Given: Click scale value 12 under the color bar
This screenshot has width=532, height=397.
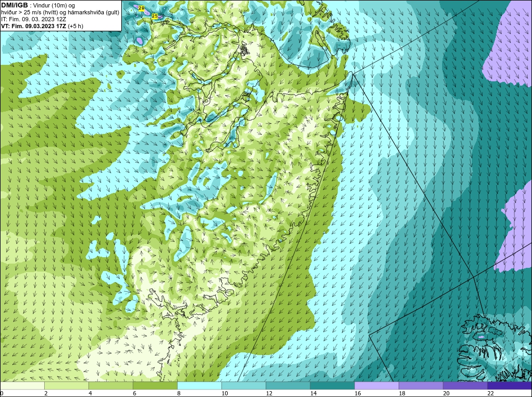Looking at the screenshot, I should tap(269, 393).
